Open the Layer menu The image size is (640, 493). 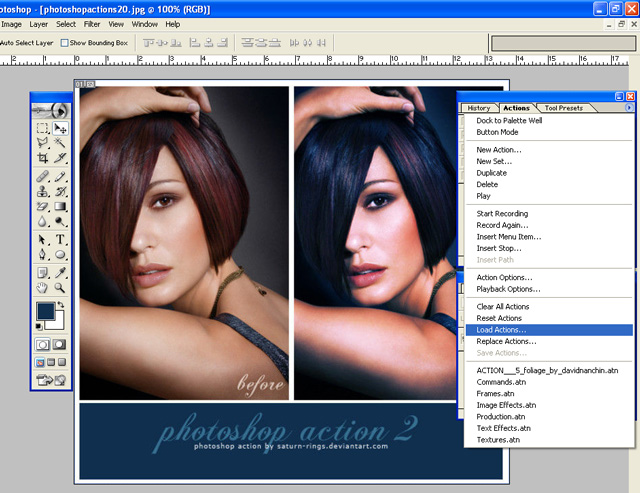(38, 23)
